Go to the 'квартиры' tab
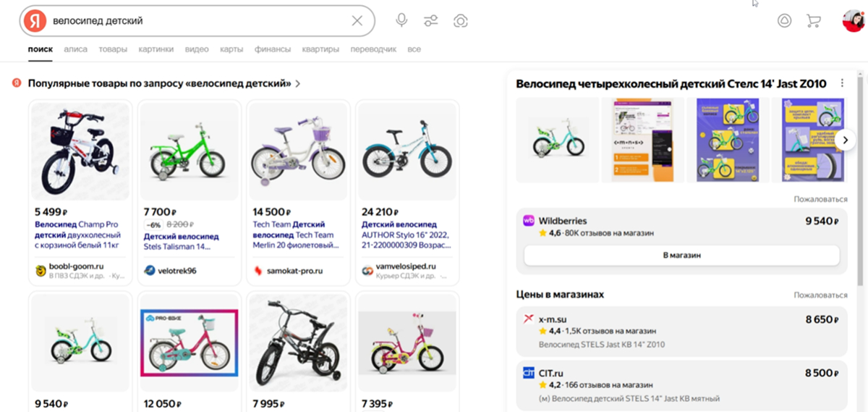Screen dimensions: 868x412 [320, 49]
